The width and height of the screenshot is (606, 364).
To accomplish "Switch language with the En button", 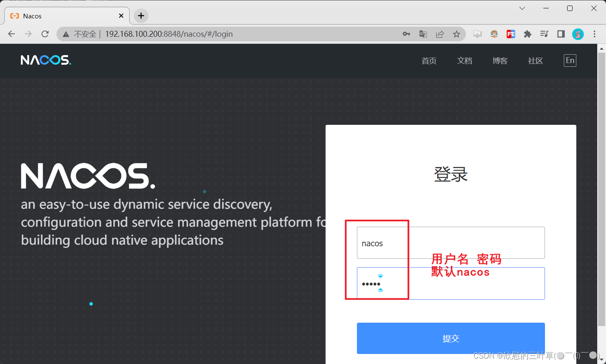I will [x=570, y=61].
